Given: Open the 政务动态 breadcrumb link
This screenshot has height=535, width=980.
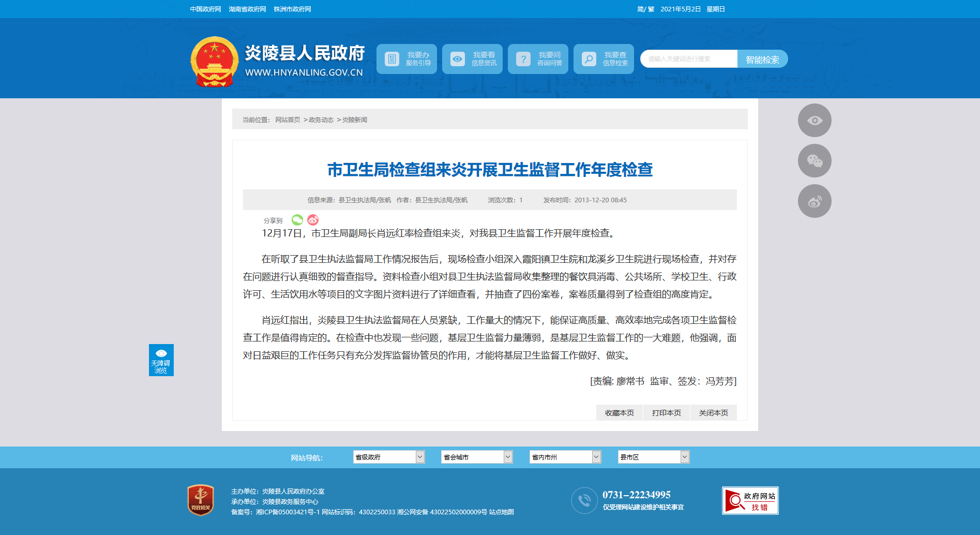Looking at the screenshot, I should click(321, 120).
